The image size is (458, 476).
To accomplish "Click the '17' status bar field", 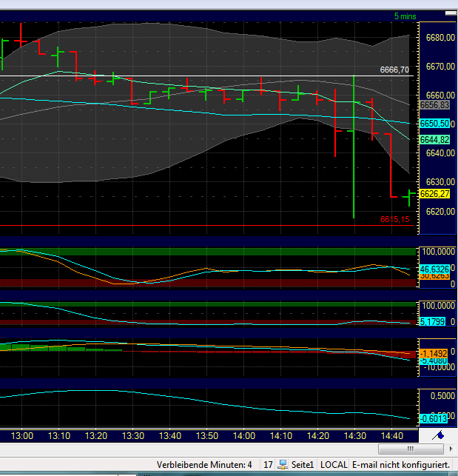I will [x=268, y=465].
